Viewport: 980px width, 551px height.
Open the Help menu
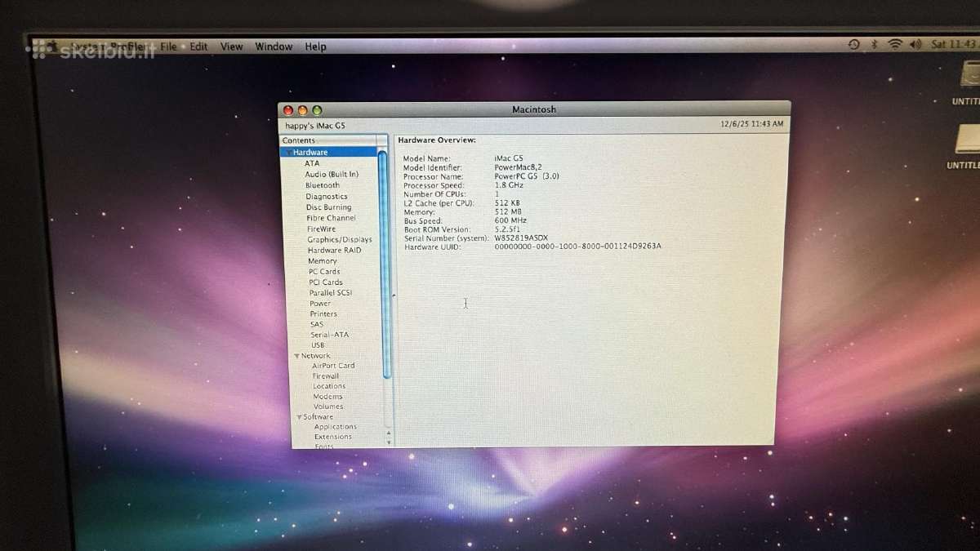315,47
